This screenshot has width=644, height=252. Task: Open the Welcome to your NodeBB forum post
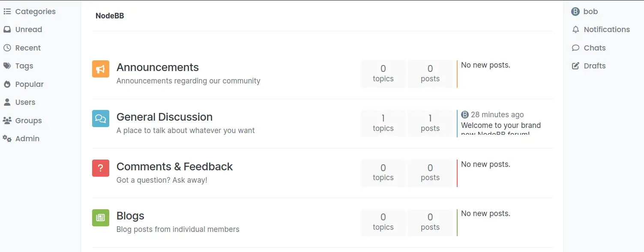501,129
